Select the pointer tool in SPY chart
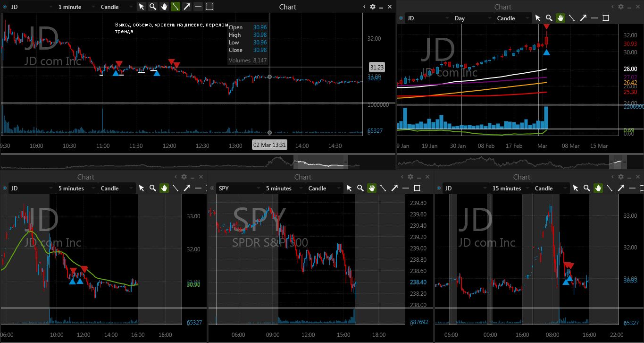This screenshot has height=343, width=644. (x=349, y=188)
